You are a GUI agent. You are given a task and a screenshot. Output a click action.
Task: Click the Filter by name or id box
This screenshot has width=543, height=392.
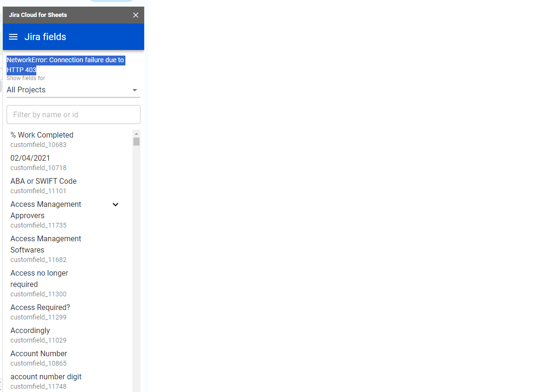[x=73, y=114]
